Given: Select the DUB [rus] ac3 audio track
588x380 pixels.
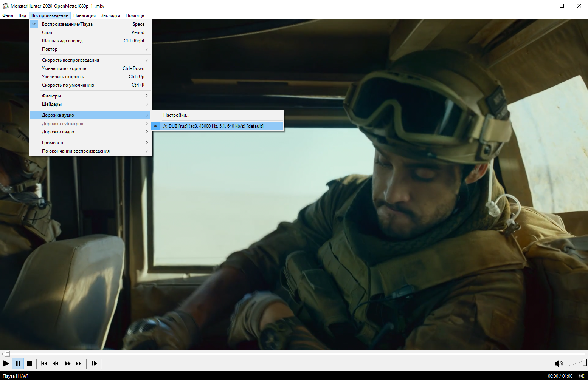Looking at the screenshot, I should 217,126.
